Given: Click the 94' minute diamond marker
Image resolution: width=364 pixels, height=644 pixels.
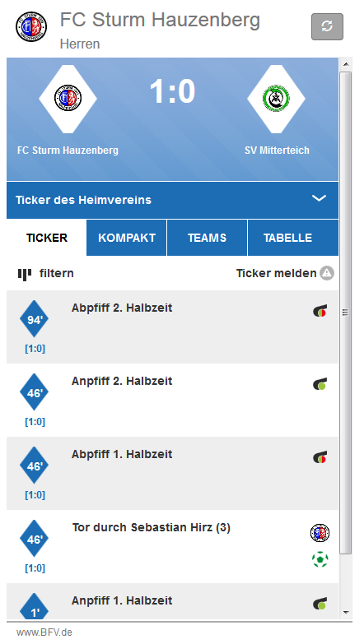Looking at the screenshot, I should (x=34, y=319).
